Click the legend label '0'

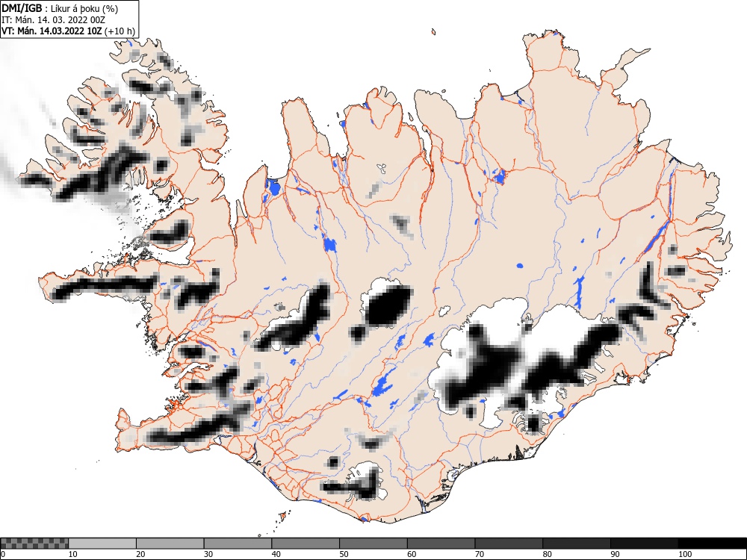click(x=3, y=554)
